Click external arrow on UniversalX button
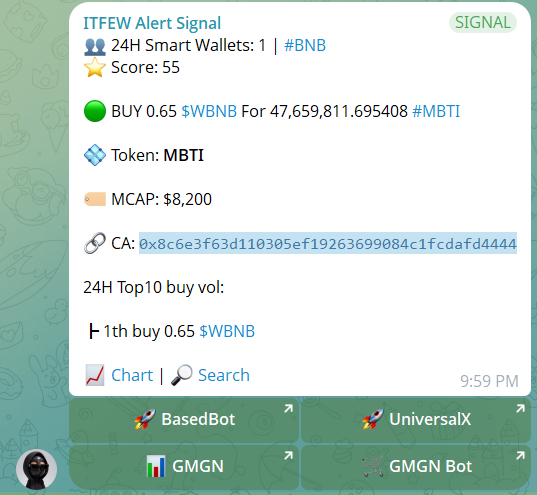Viewport: 537px width, 495px height. pos(520,408)
